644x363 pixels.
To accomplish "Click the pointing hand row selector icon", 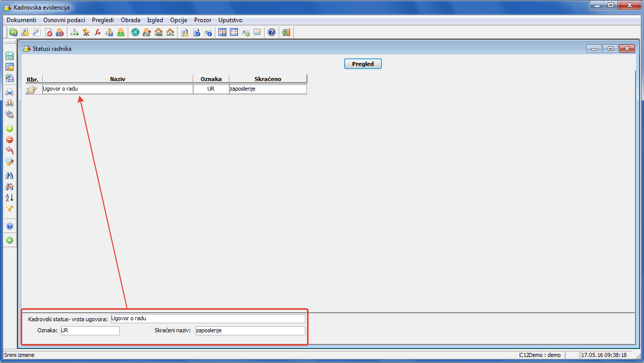I will pyautogui.click(x=32, y=90).
